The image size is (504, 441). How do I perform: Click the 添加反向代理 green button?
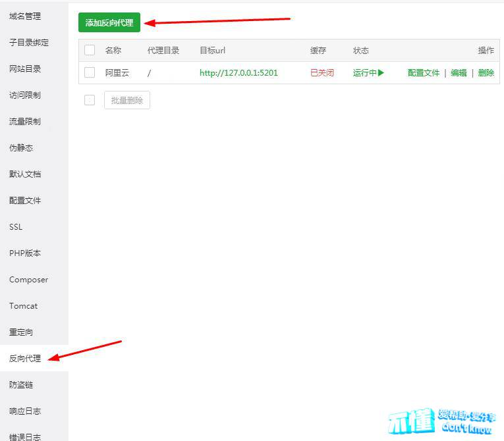tap(109, 22)
